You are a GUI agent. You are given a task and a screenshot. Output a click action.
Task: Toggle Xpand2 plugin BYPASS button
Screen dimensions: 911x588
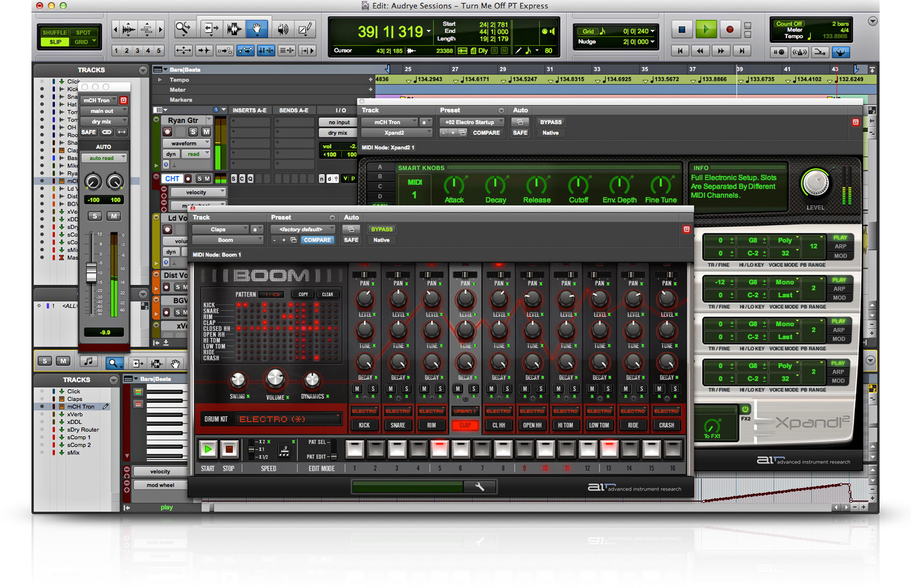(x=550, y=122)
